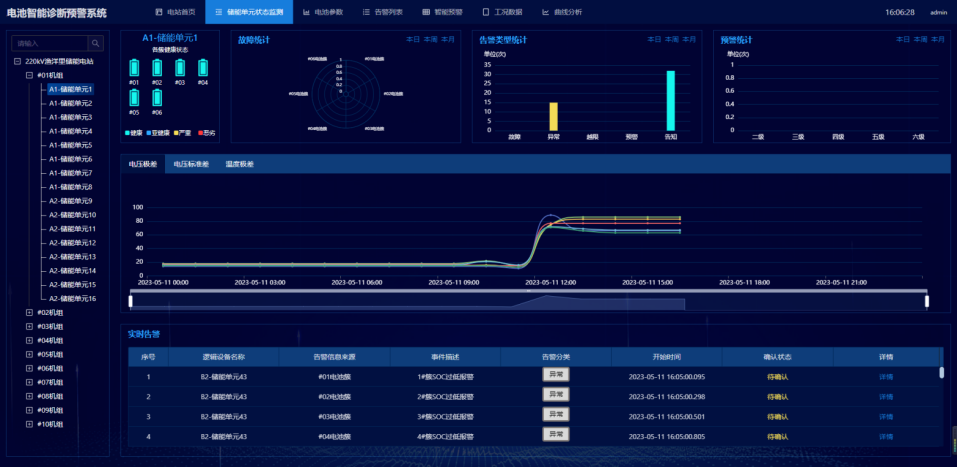Click the graph icon beside 曲线分析

point(545,12)
